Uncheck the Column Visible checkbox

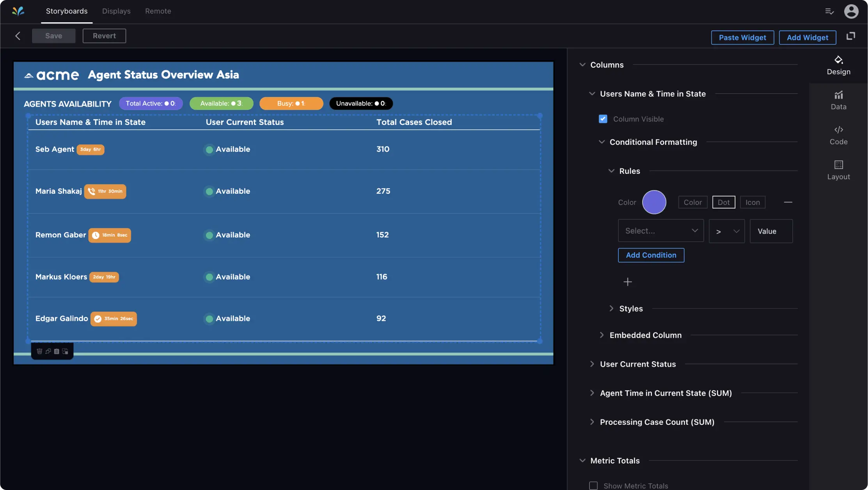(x=603, y=119)
